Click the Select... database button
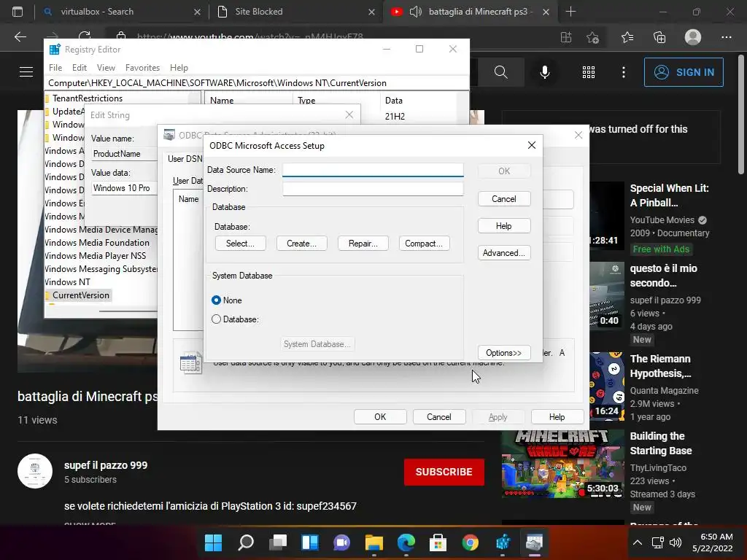Image resolution: width=747 pixels, height=560 pixels. 240,244
